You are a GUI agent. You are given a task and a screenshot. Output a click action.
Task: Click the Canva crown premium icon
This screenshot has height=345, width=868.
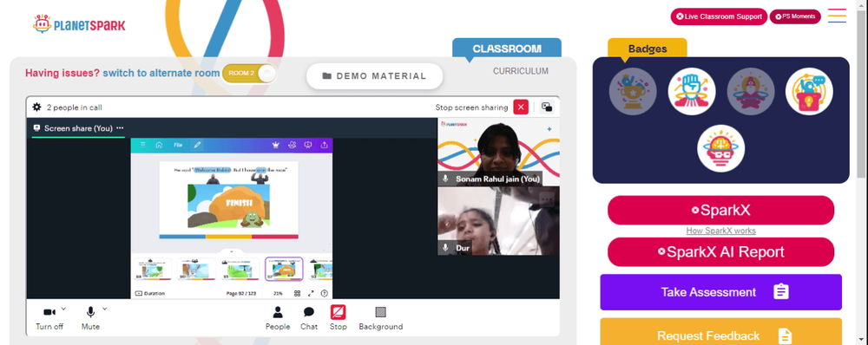point(276,145)
